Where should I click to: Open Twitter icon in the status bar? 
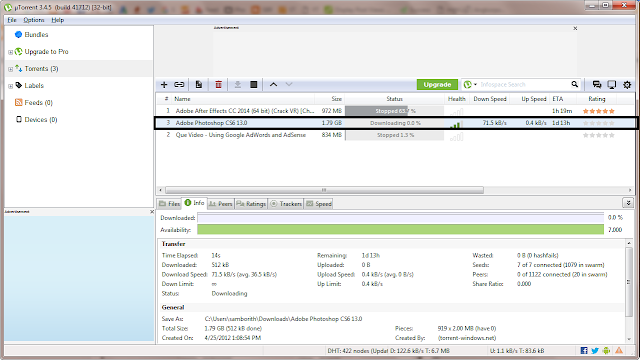[595, 351]
